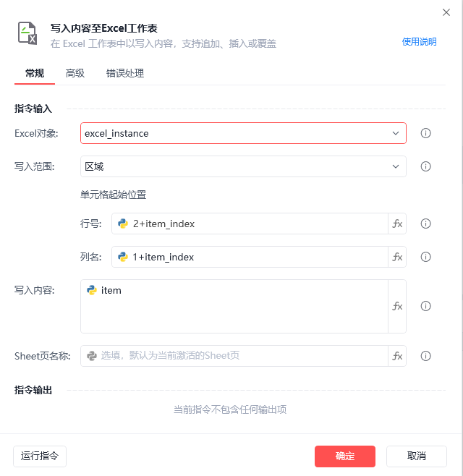Open the 错误处理 tab
The height and width of the screenshot is (476, 463).
[x=125, y=73]
